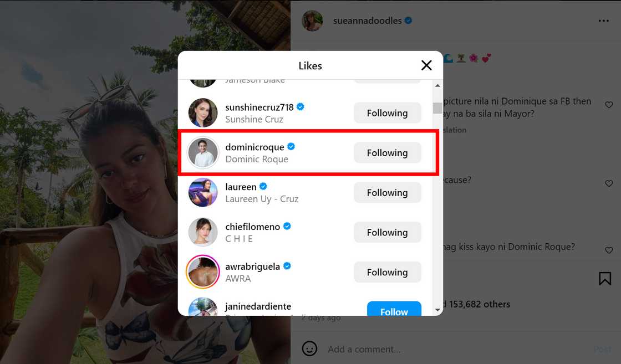Open sueannadoodles profile picture in header
The height and width of the screenshot is (364, 621).
(x=312, y=21)
